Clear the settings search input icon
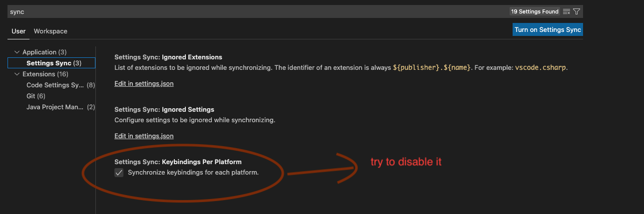This screenshot has height=214, width=644. [x=566, y=11]
